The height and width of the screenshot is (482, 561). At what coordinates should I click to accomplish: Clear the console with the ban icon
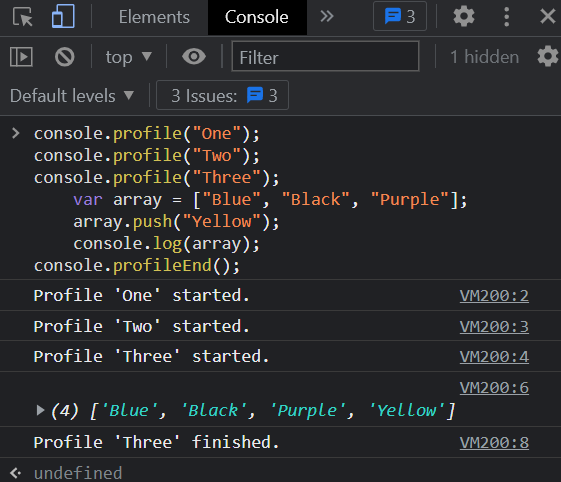tap(65, 57)
